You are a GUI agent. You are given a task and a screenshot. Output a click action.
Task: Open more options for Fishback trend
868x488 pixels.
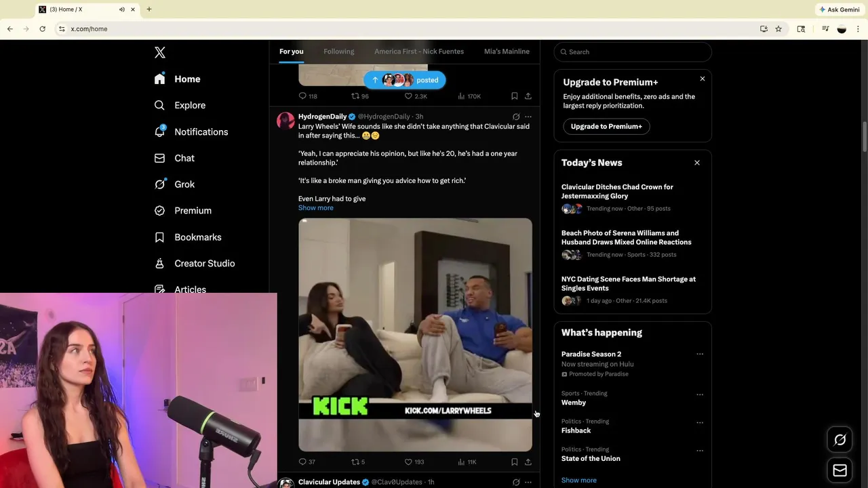(700, 422)
